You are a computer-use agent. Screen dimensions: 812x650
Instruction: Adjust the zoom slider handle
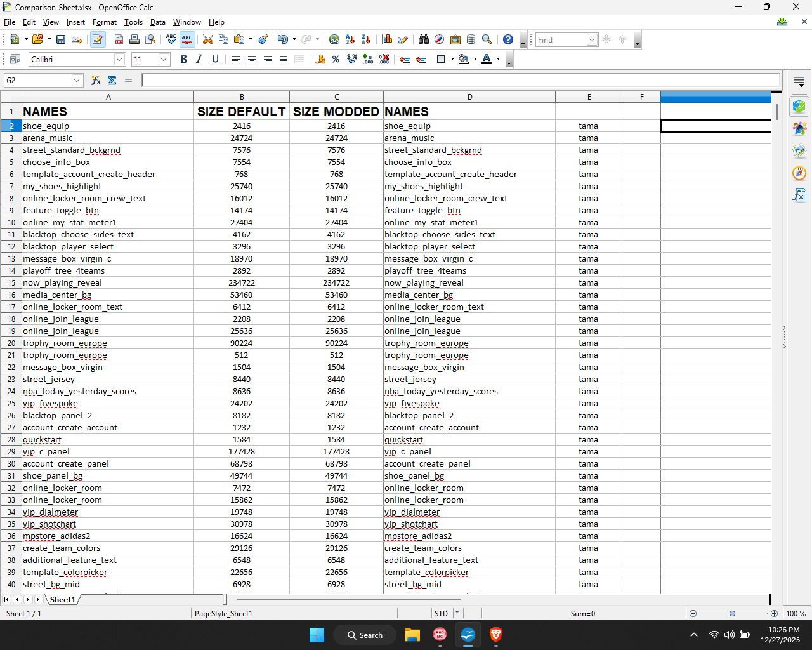[x=732, y=613]
